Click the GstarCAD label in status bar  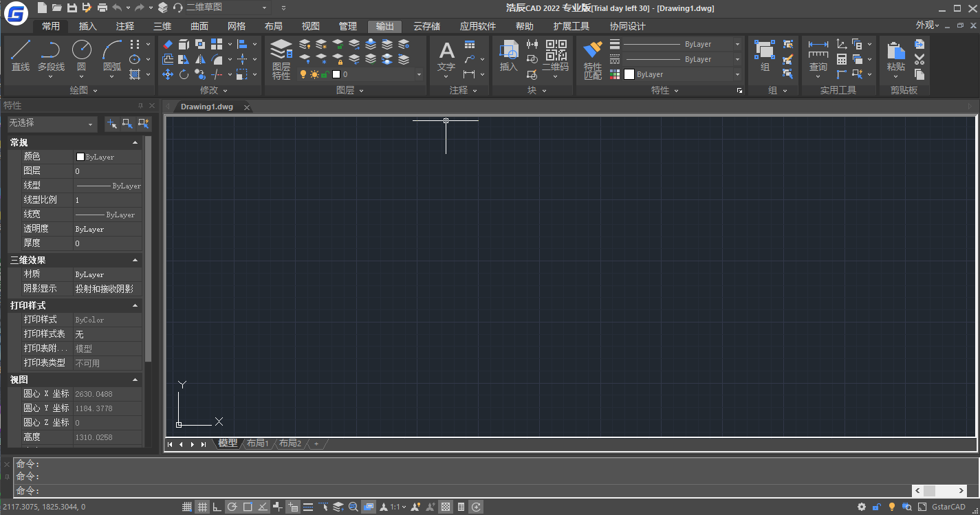(949, 507)
